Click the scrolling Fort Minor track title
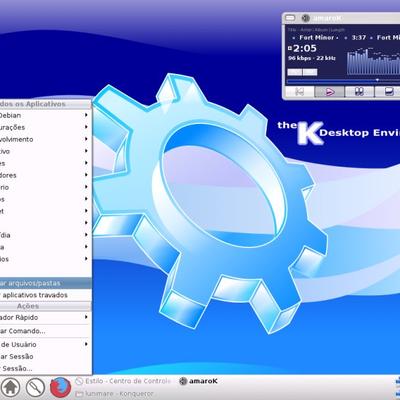 317,38
